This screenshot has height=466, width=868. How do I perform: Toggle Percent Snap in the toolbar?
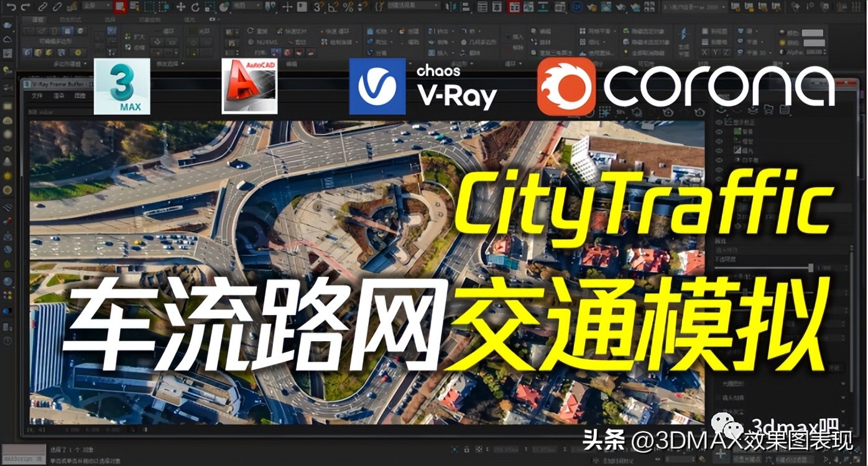(x=348, y=6)
